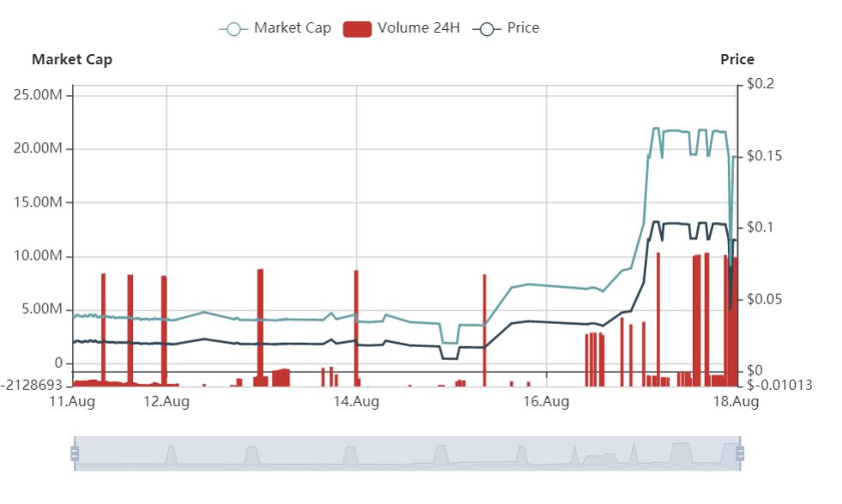This screenshot has height=504, width=842.
Task: Click the 25.00M tick on the left axis
Action: (39, 94)
